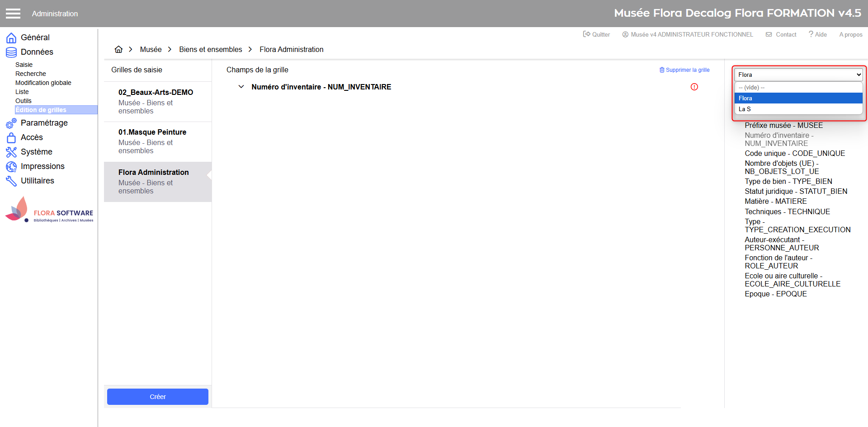Click the Statut juridique - STATUT_BIEN field

796,192
